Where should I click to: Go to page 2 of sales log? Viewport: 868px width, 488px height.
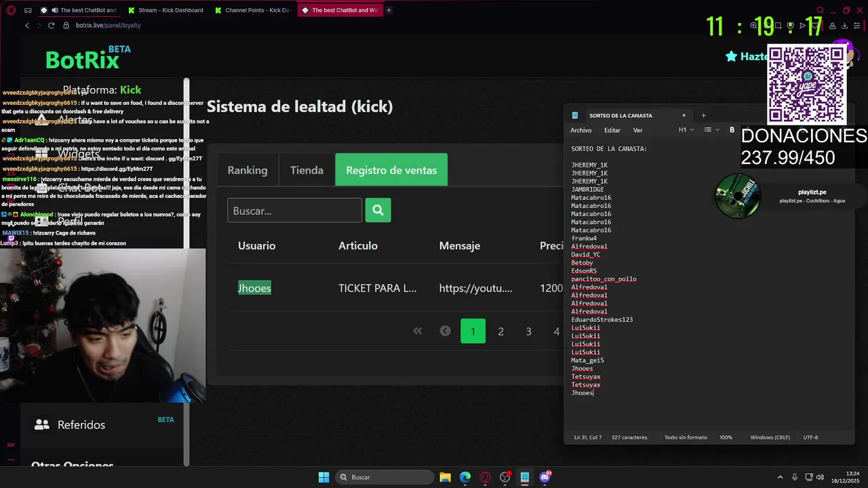tap(500, 331)
